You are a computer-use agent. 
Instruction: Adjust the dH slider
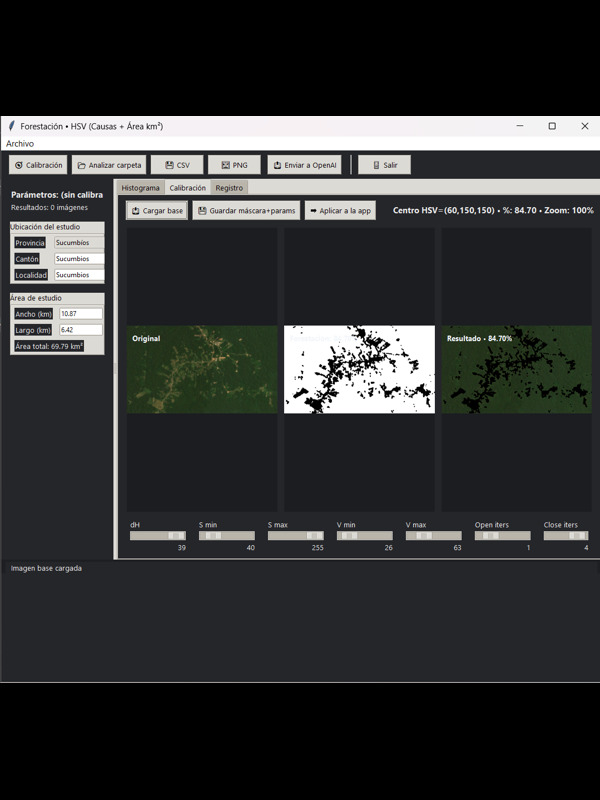(x=158, y=536)
